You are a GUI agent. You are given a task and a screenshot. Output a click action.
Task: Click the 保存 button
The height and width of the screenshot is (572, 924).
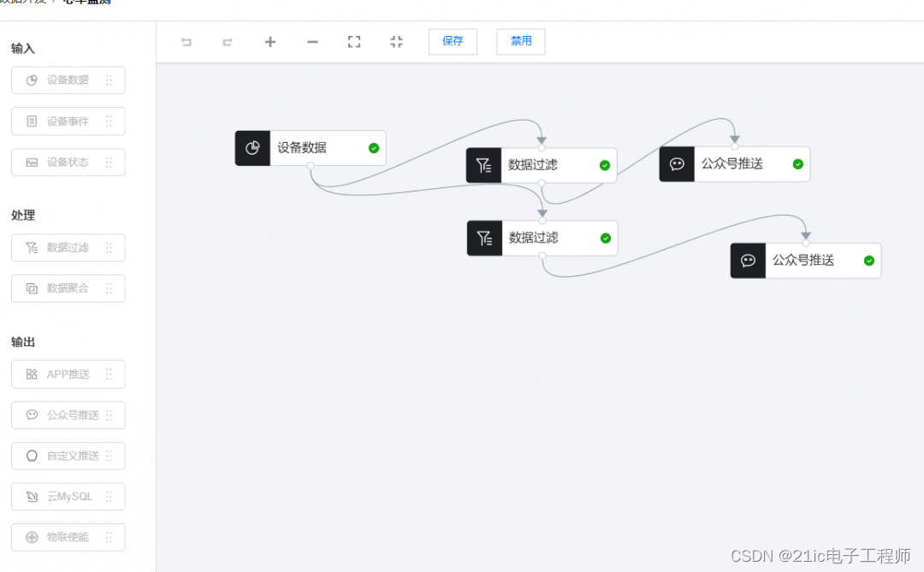point(453,42)
